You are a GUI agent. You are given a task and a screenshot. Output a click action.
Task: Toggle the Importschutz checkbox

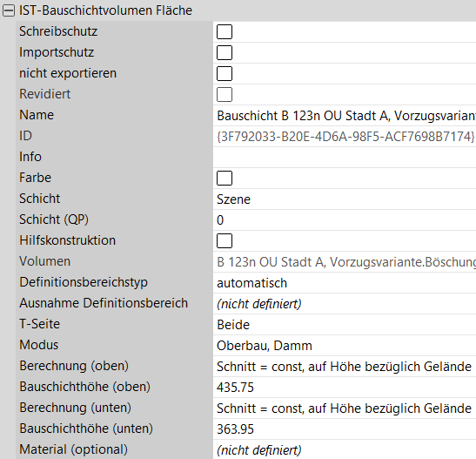click(x=225, y=53)
